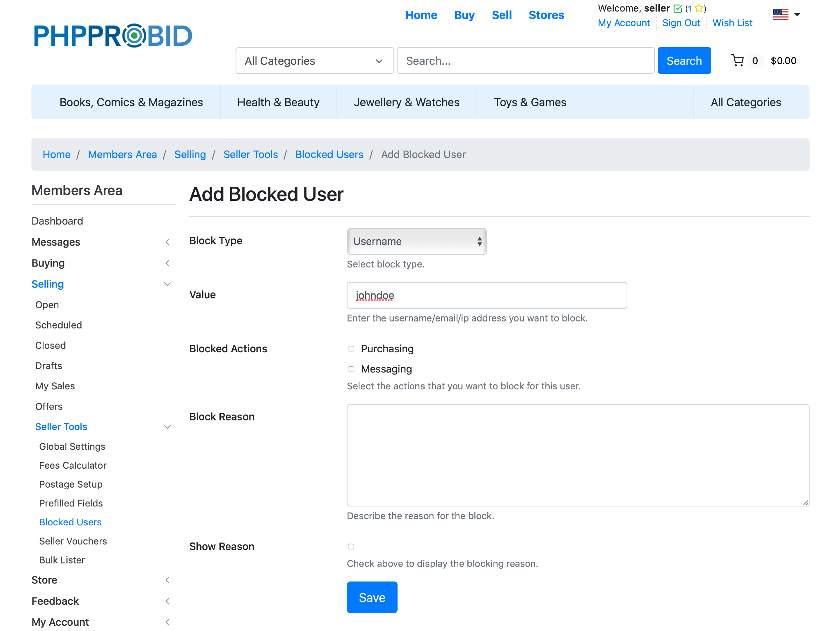This screenshot has height=631, width=840.
Task: Click into the Block Reason textarea
Action: point(578,455)
